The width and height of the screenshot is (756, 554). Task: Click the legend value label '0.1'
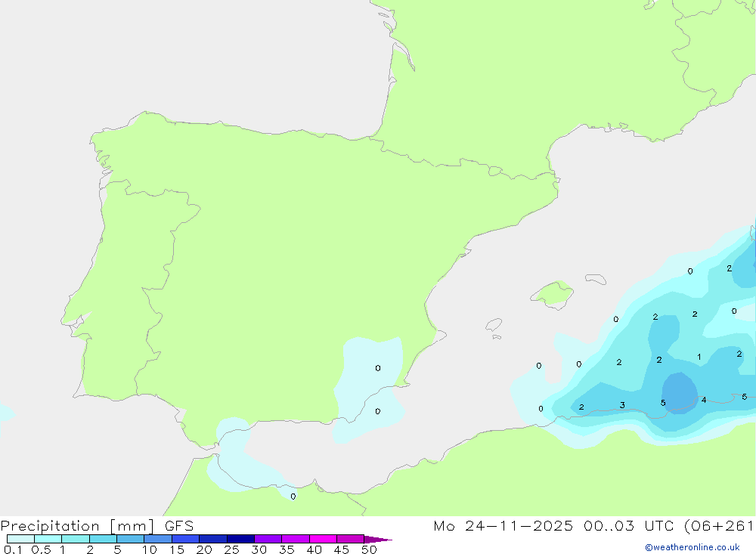(13, 549)
